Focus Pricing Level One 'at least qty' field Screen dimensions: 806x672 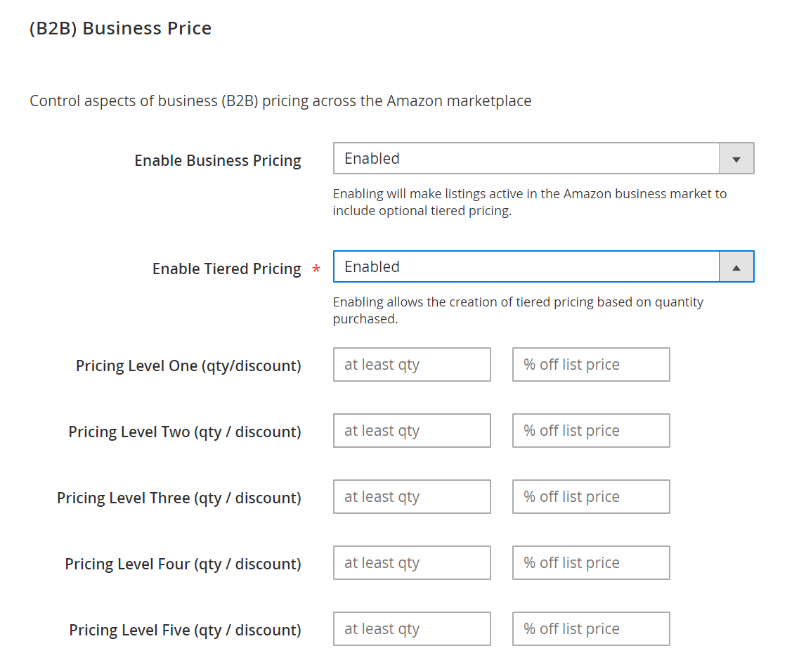(412, 365)
